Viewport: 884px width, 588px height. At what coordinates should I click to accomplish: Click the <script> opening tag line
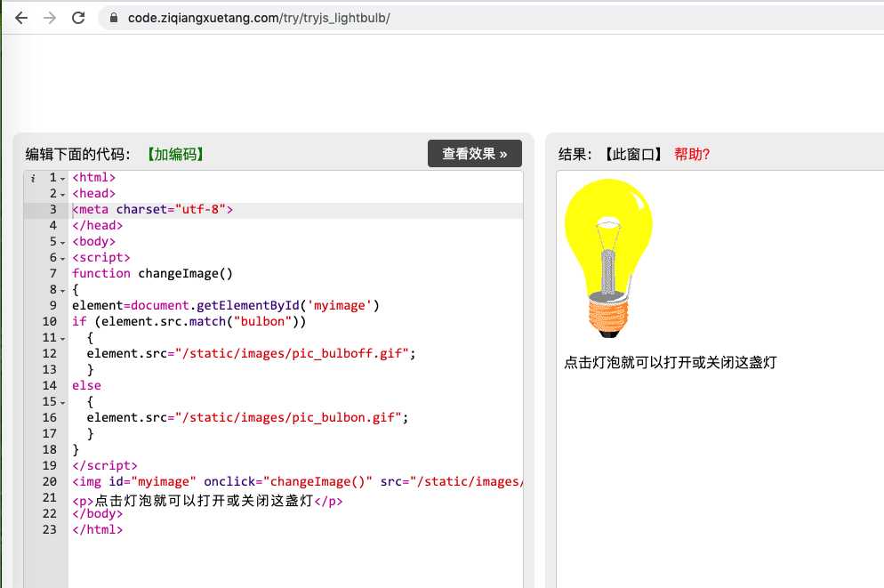pyautogui.click(x=100, y=258)
